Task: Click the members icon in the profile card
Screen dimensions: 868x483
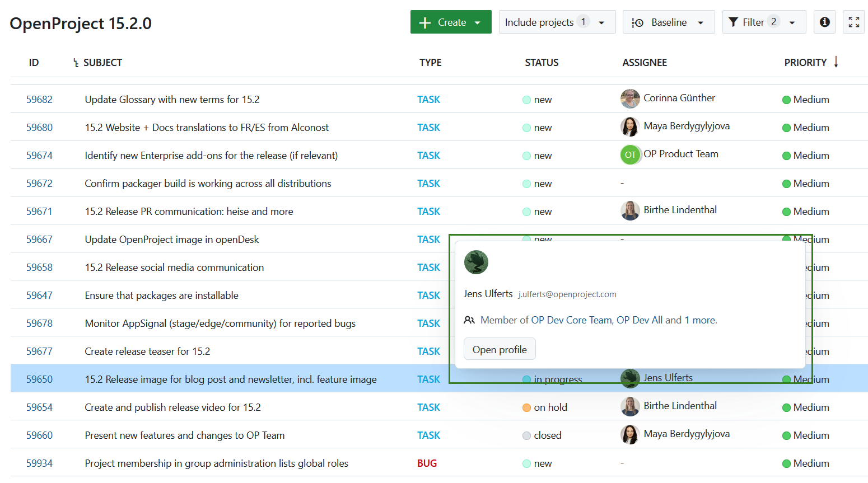Action: pyautogui.click(x=469, y=320)
